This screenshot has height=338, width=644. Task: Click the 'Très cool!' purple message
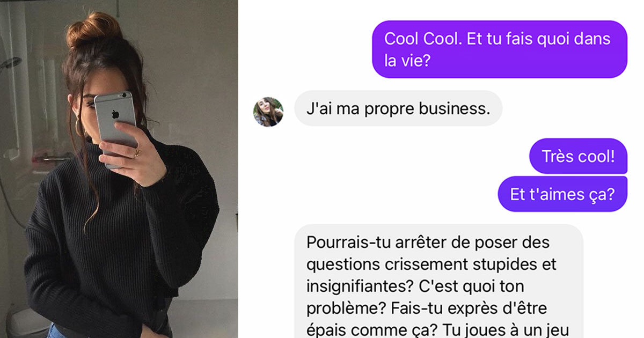578,156
